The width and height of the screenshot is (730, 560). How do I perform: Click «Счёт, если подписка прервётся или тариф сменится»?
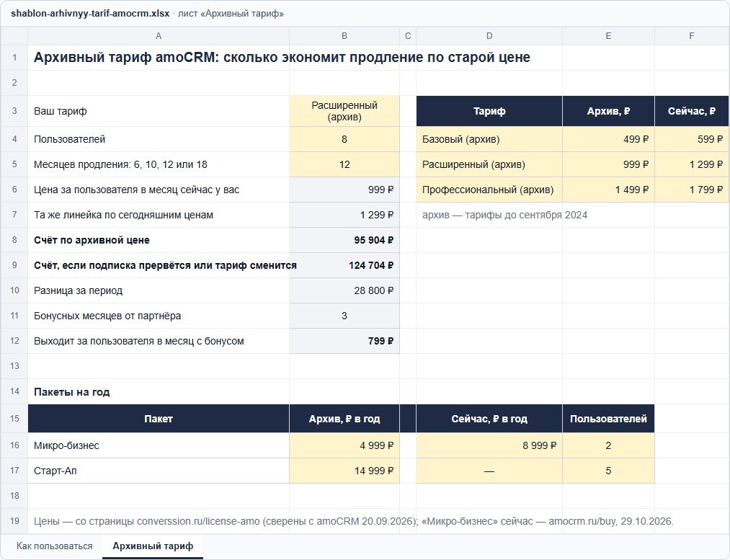coord(165,265)
